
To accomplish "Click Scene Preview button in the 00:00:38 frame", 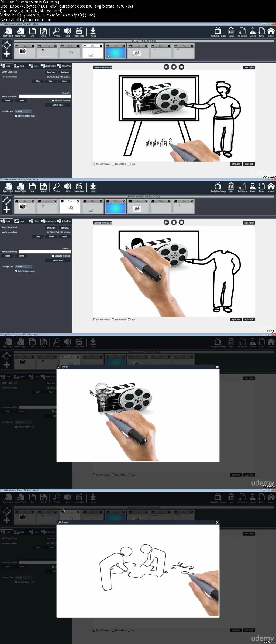I will pyautogui.click(x=249, y=223).
